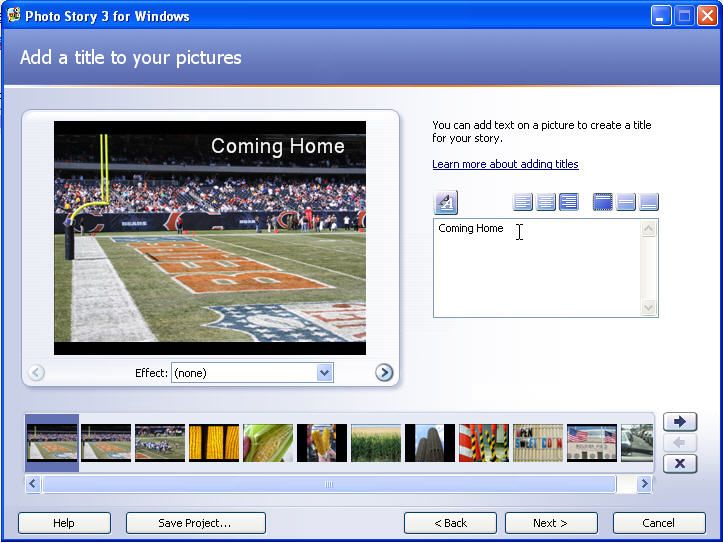Click the Help button
Viewport: 723px width, 543px height.
[64, 523]
